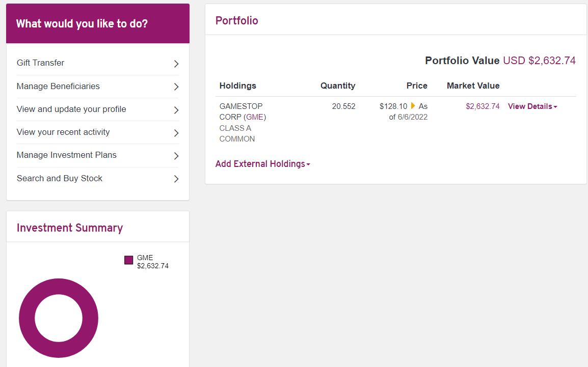Click the GME legend color square
588x367 pixels.
(x=128, y=260)
